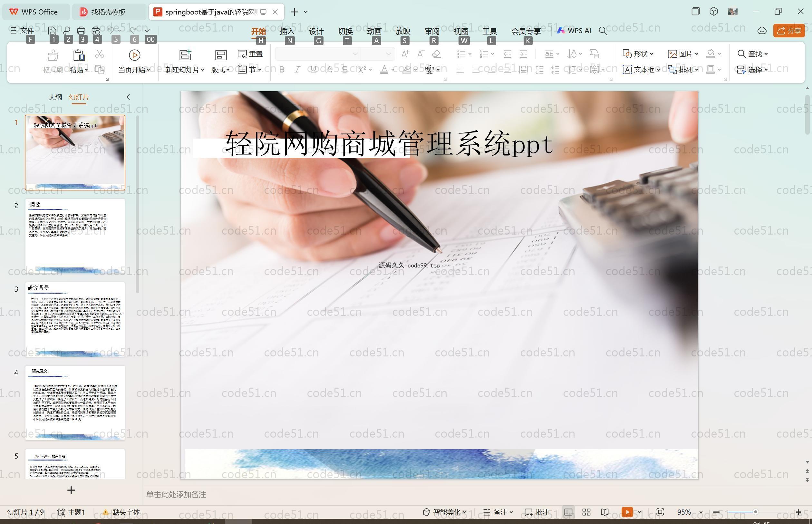Click the Redo arrow icon
Image resolution: width=812 pixels, height=524 pixels.
pos(133,30)
